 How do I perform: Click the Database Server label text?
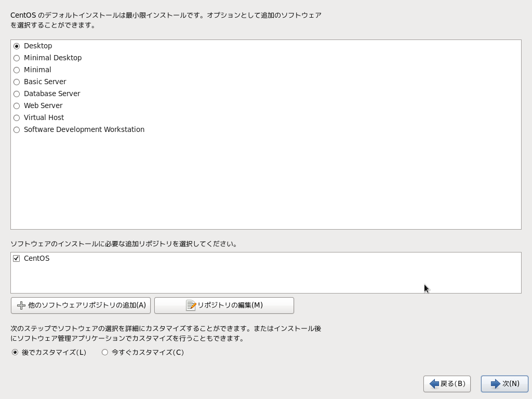click(x=52, y=94)
